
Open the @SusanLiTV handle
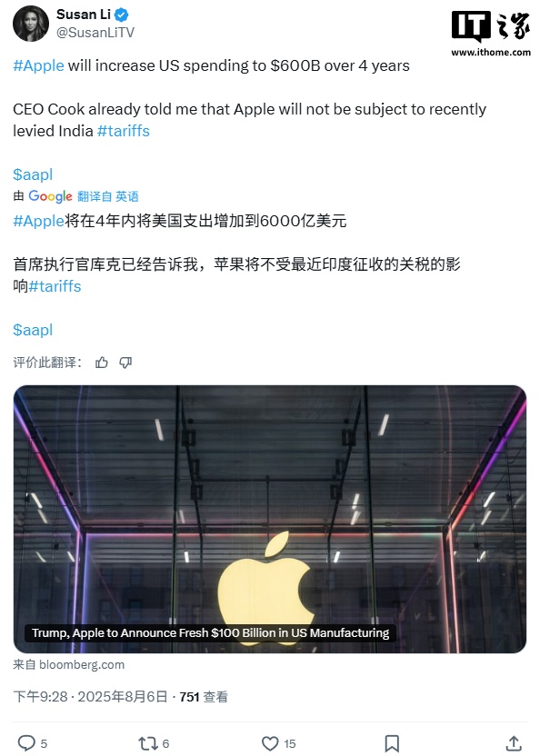(x=95, y=33)
